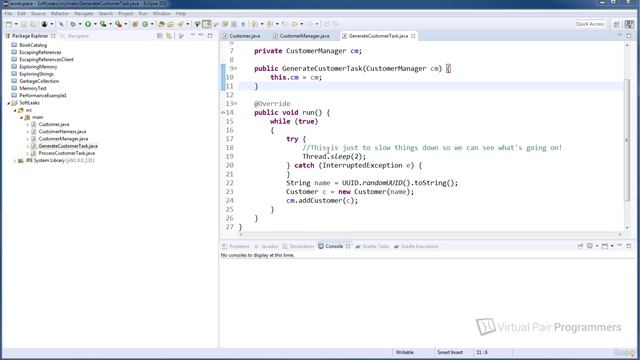This screenshot has width=640, height=360.
Task: Open the Debug dropdown arrow
Action: pyautogui.click(x=80, y=24)
